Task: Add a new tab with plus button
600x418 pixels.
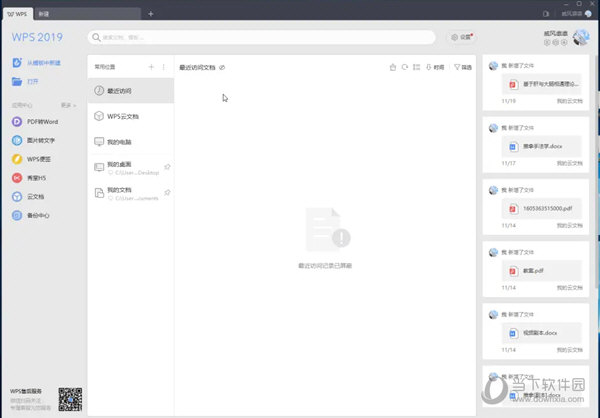Action: tap(150, 14)
